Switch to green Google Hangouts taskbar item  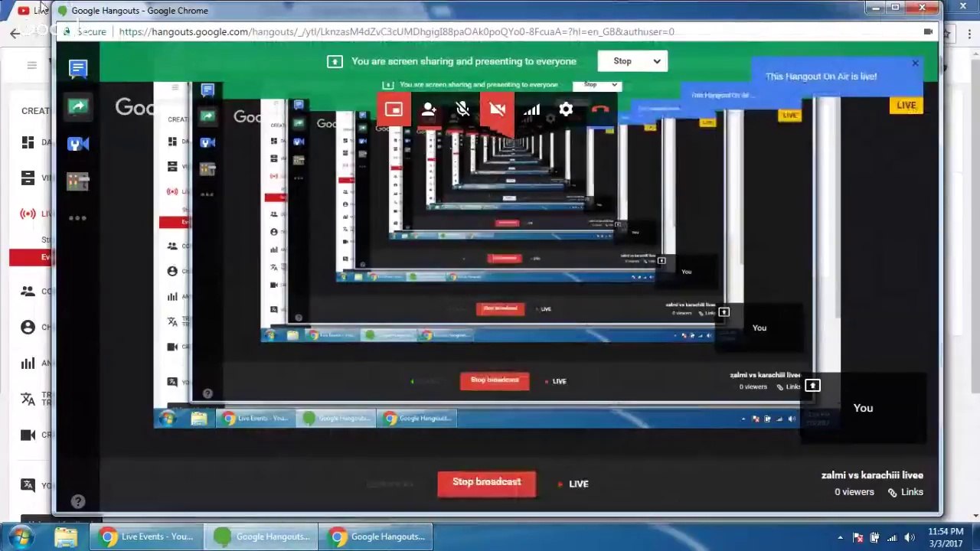pyautogui.click(x=261, y=536)
